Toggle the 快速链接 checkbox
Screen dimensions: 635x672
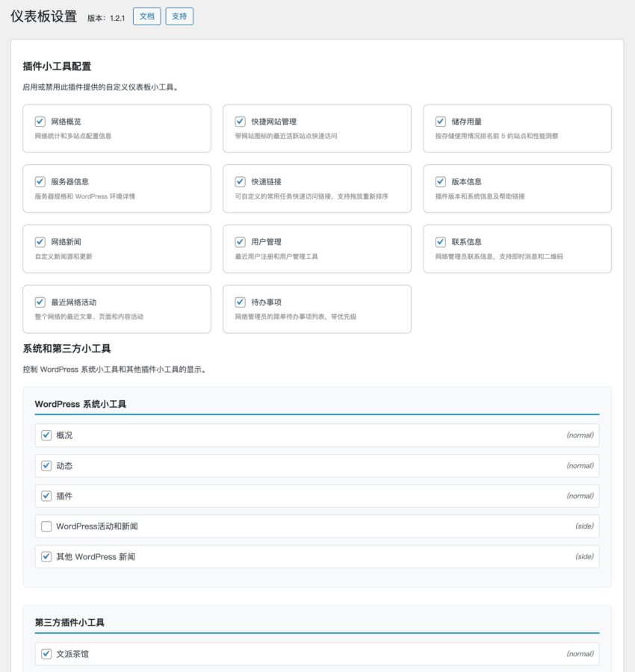point(240,181)
